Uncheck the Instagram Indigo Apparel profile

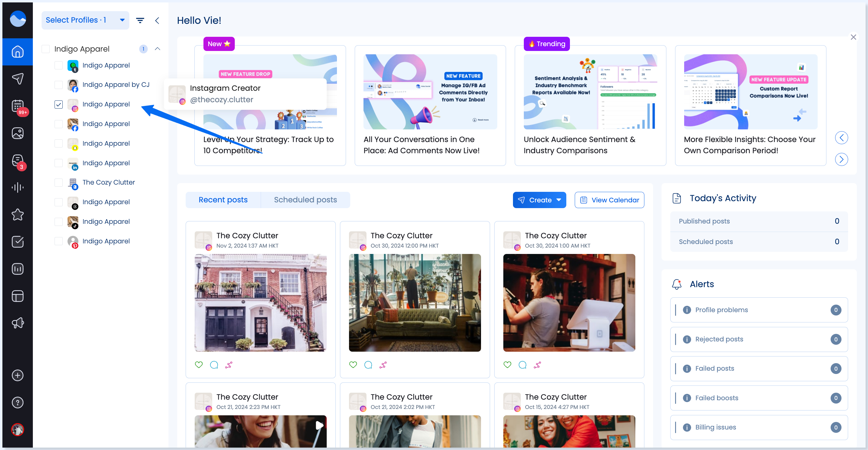(x=59, y=104)
